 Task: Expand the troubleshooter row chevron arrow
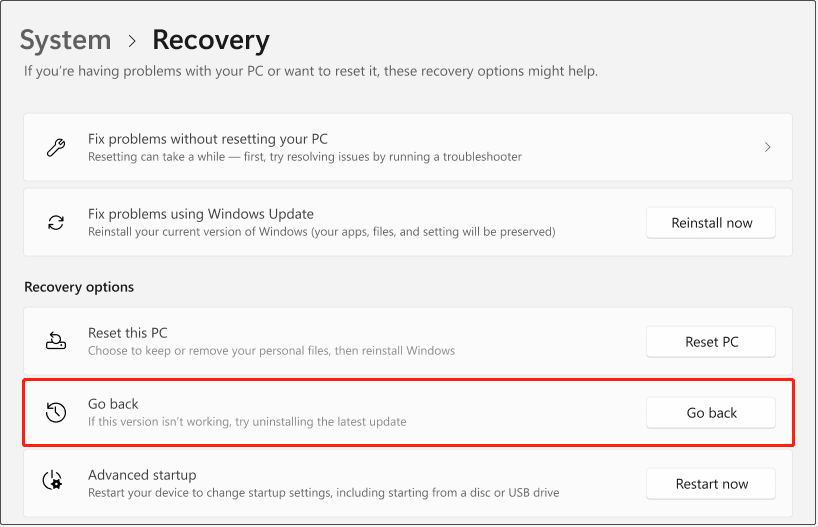(x=767, y=147)
